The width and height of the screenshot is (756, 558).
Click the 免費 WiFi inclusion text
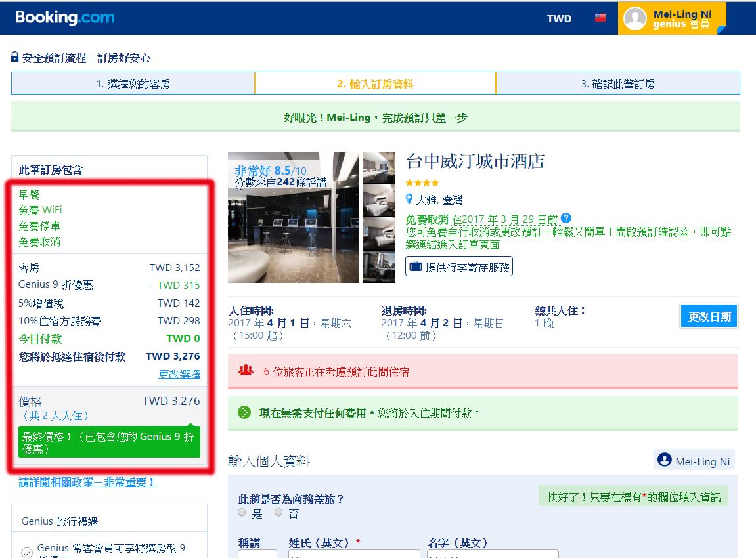tap(40, 210)
